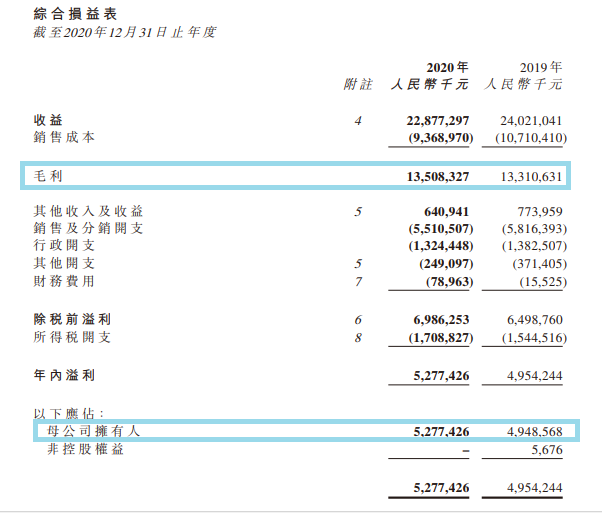Click value 6,986,253
602x513 pixels.
click(x=441, y=320)
